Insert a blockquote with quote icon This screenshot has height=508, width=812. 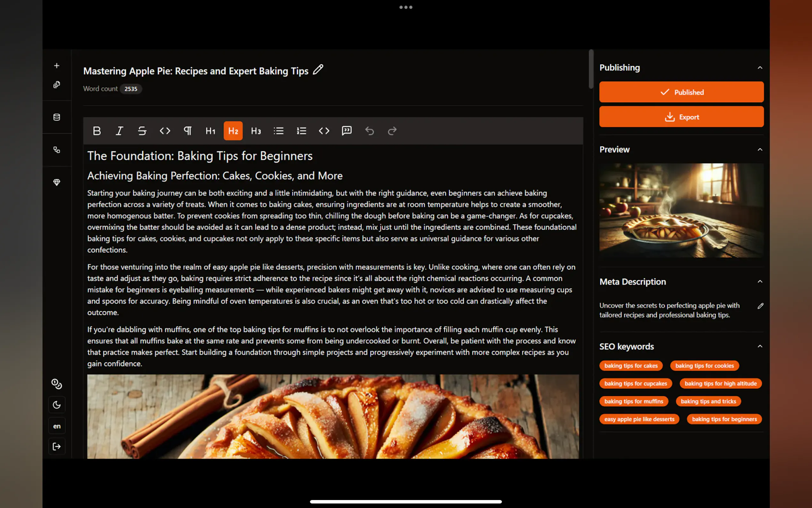347,131
